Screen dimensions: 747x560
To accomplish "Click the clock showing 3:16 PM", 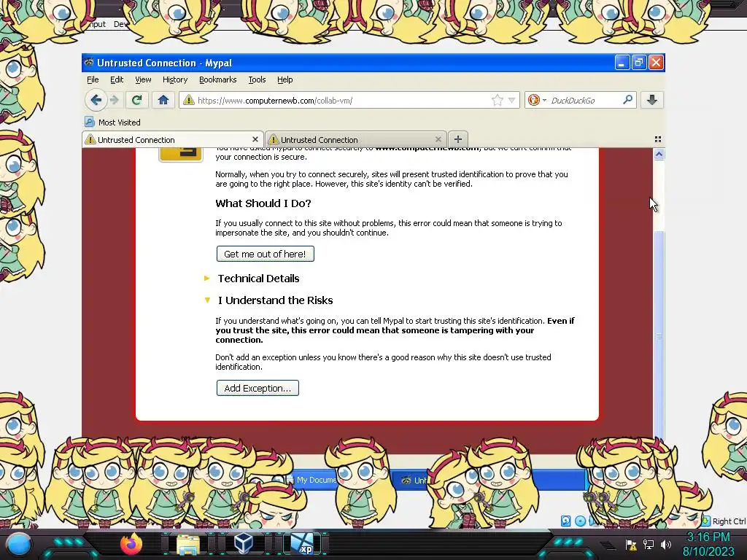I will [x=708, y=537].
